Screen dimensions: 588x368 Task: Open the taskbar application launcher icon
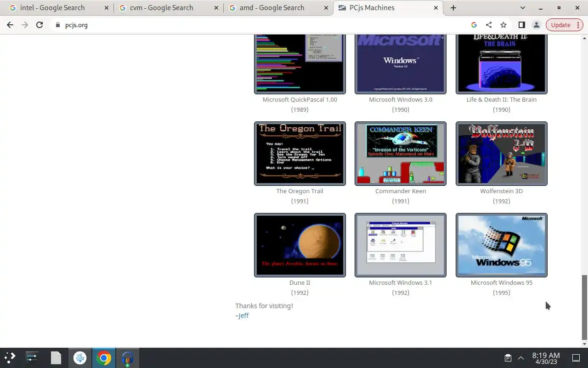point(10,358)
